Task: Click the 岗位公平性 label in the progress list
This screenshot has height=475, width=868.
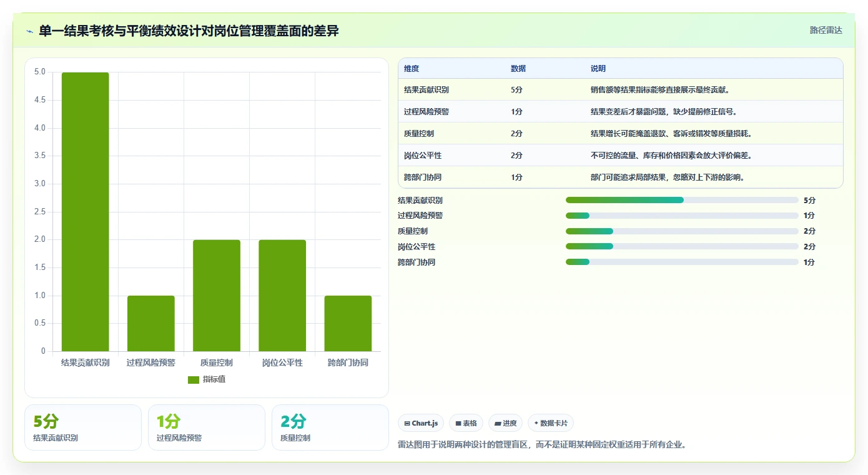Action: pyautogui.click(x=417, y=246)
